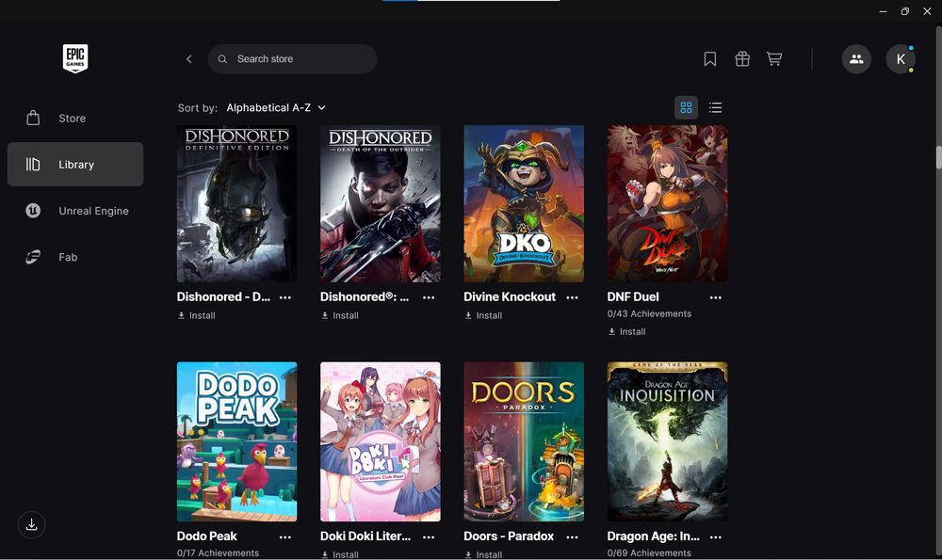Click the Search store field
Screen dimensions: 942x560
click(x=292, y=58)
